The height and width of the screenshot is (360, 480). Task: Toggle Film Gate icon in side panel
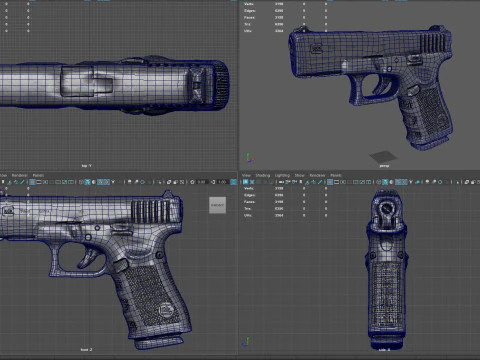[336, 182]
